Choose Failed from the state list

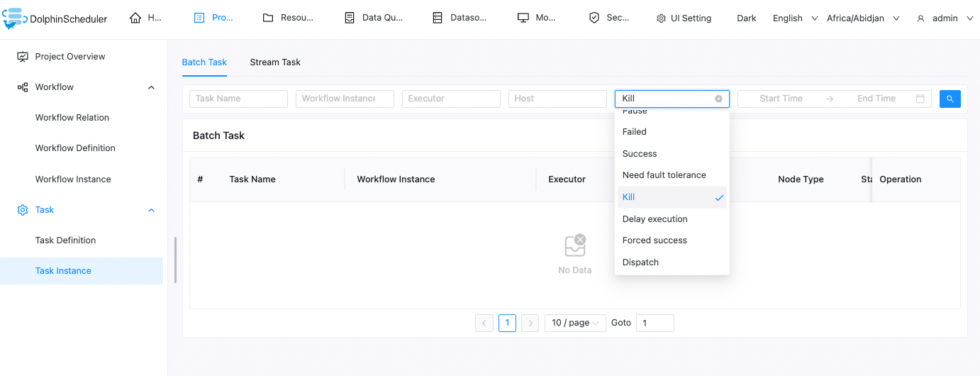[x=672, y=132]
